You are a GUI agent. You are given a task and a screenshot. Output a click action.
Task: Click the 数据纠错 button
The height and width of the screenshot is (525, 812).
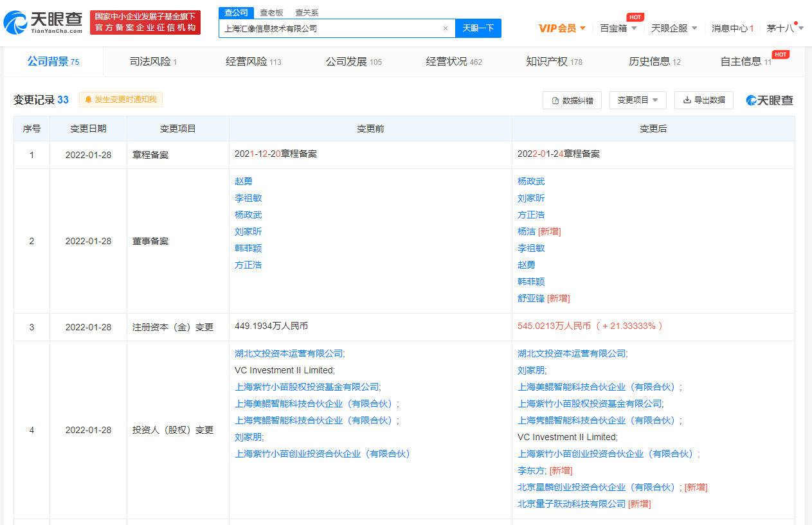[572, 100]
